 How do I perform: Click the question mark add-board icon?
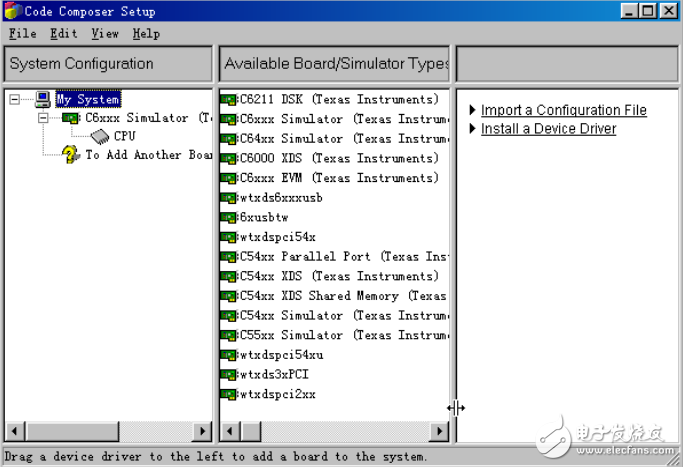click(x=71, y=155)
